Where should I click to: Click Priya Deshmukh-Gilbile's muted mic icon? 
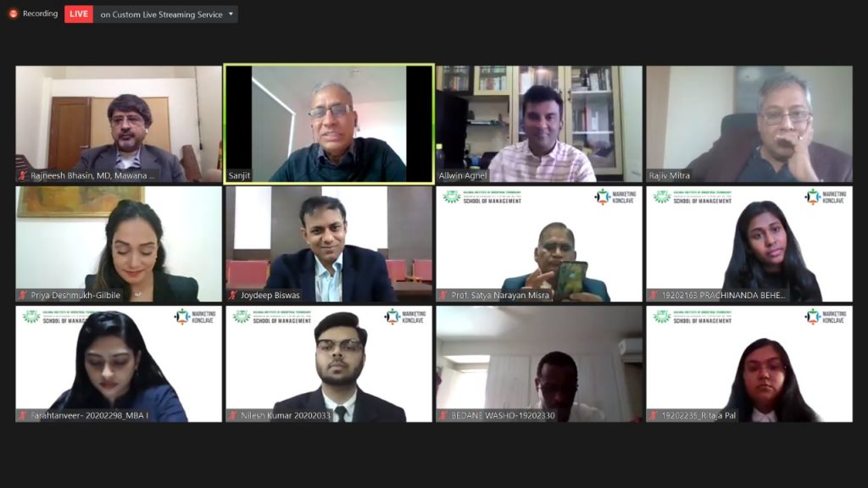(x=23, y=295)
